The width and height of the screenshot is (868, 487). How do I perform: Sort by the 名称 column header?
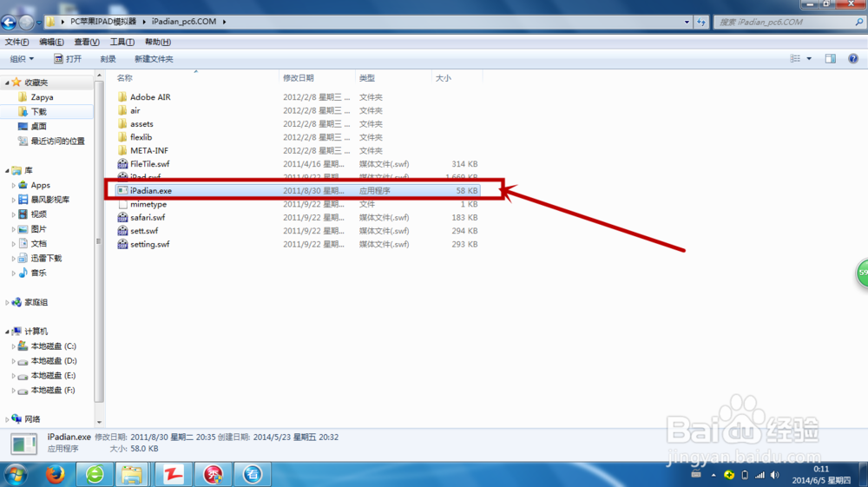[x=124, y=78]
